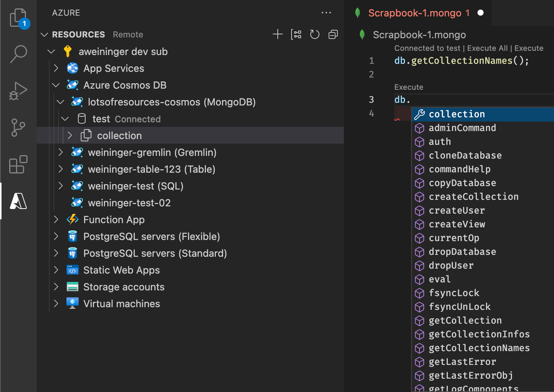Click the App Services icon

pyautogui.click(x=73, y=68)
